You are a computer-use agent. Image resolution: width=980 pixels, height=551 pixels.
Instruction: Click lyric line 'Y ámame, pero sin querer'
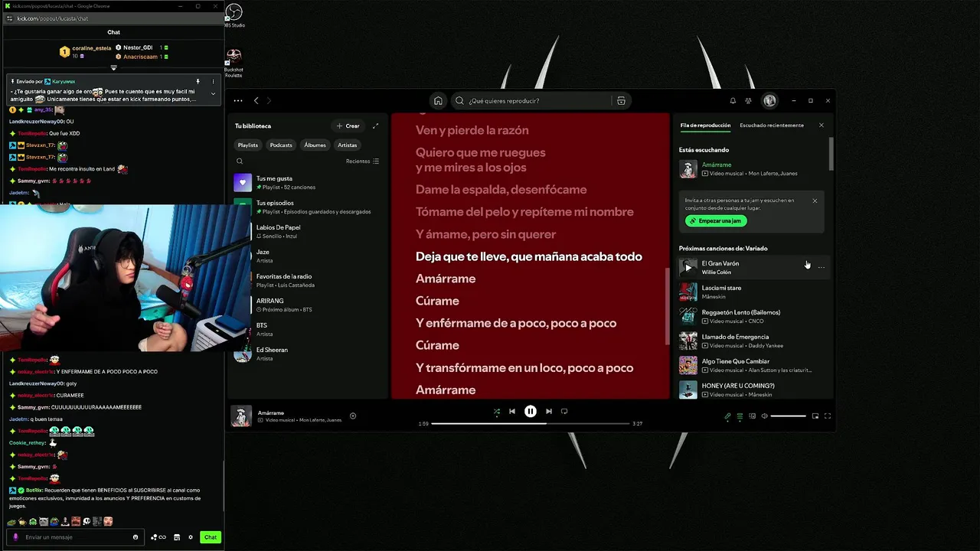click(485, 234)
